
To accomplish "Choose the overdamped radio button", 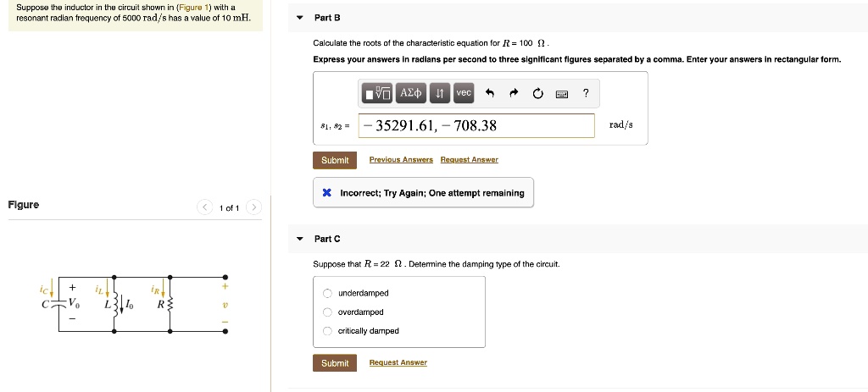I will point(328,312).
